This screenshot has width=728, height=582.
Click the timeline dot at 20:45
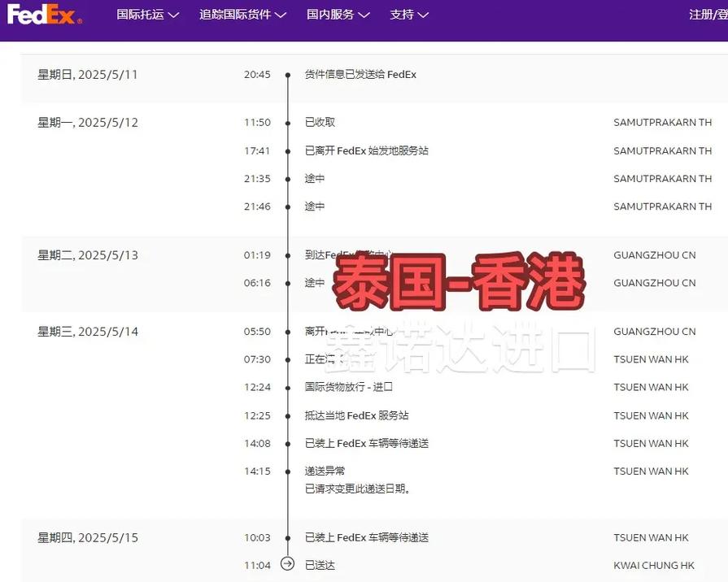[288, 75]
